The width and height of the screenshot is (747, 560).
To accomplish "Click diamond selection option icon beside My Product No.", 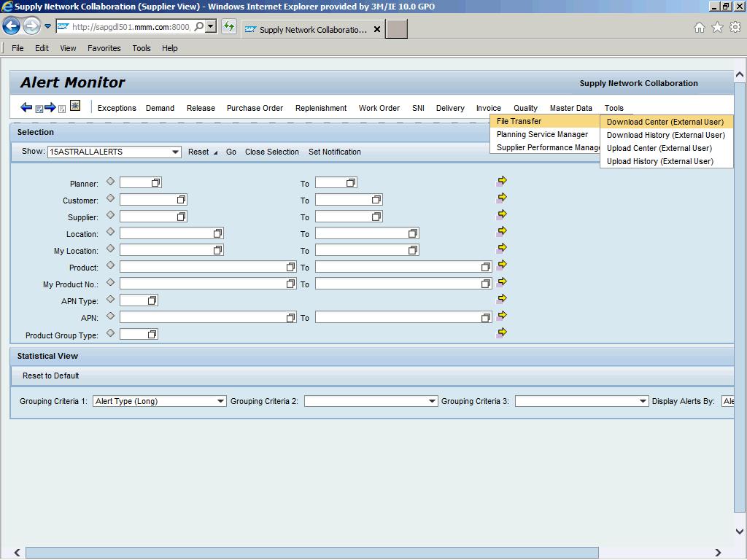I will [111, 282].
